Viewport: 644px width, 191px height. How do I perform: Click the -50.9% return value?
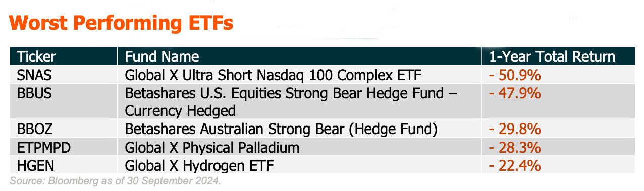coord(515,76)
